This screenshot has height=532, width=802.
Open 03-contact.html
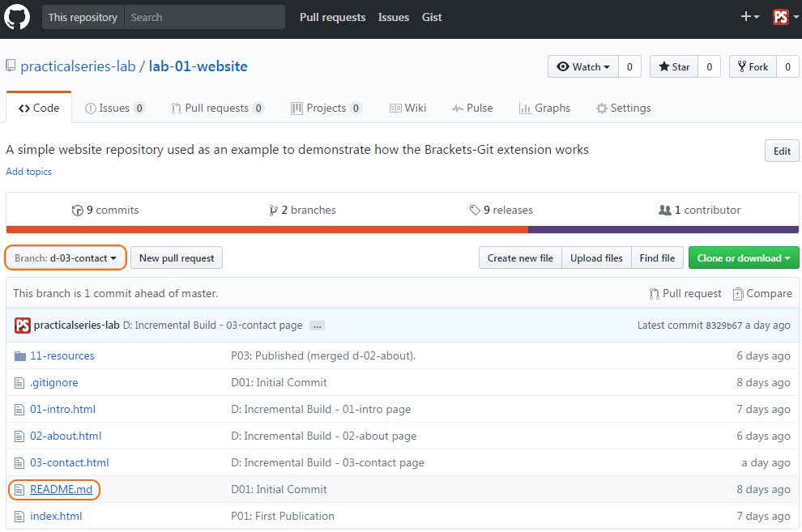coord(69,462)
